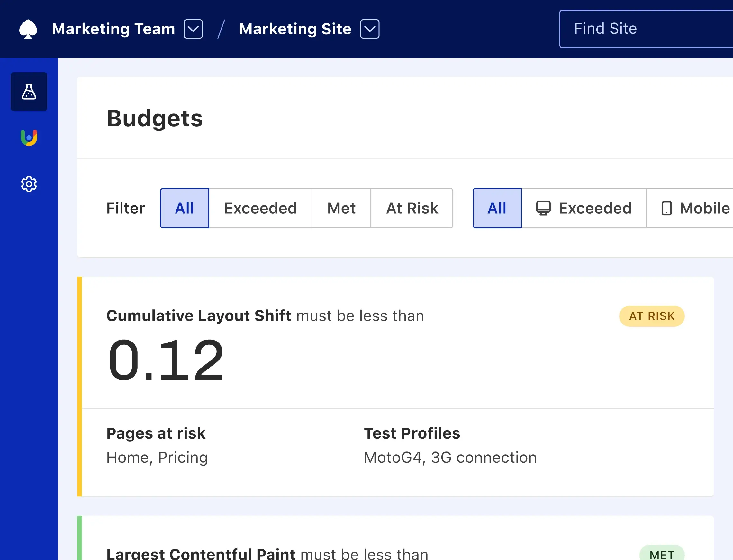Screen dimensions: 733x560
Task: Click the mobile phone icon in filter
Action: click(666, 208)
